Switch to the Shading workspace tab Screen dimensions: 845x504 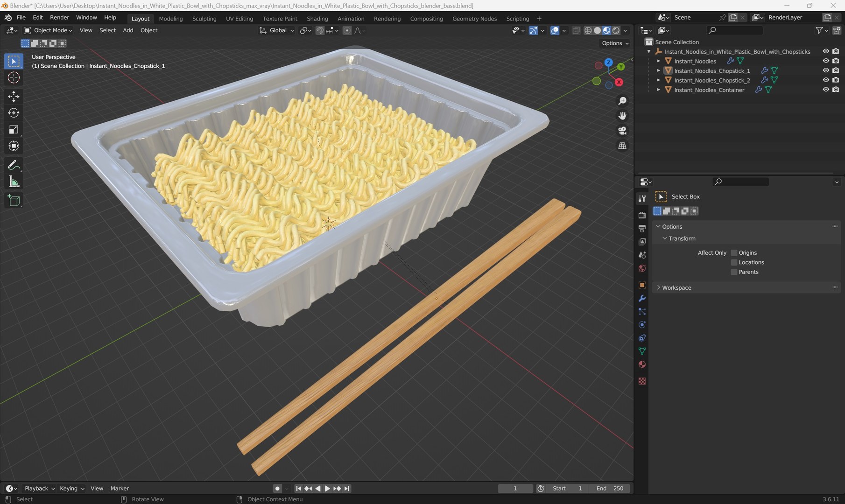pyautogui.click(x=317, y=19)
